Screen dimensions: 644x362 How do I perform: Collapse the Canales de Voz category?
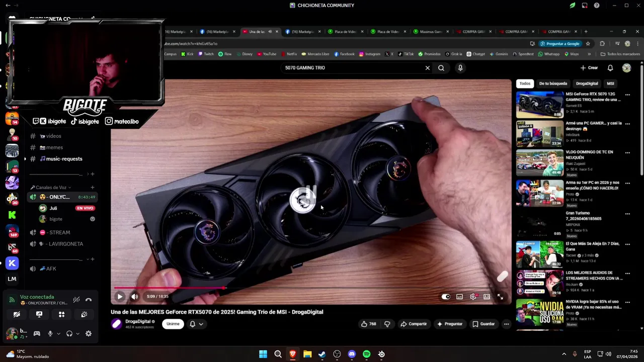tap(51, 188)
